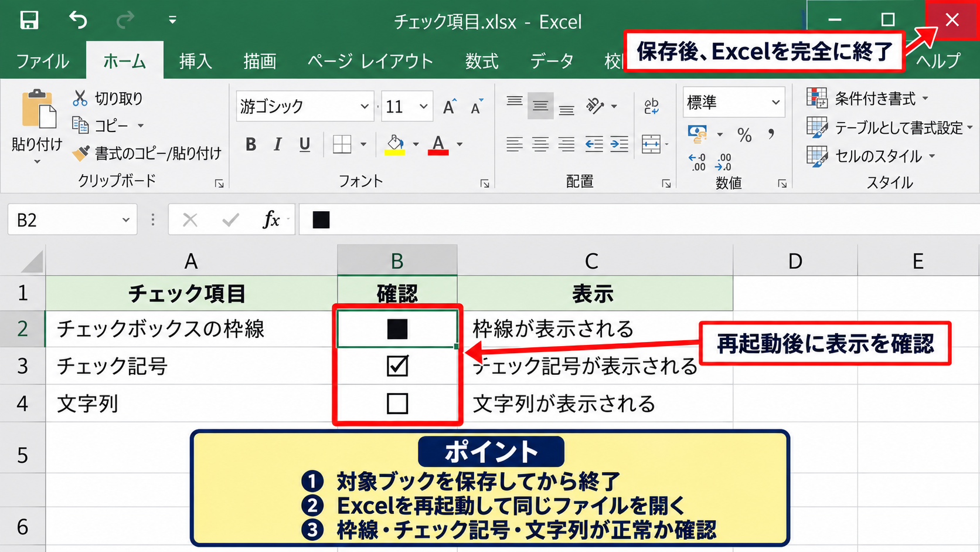This screenshot has width=980, height=552.
Task: Toggle align text left
Action: (515, 144)
